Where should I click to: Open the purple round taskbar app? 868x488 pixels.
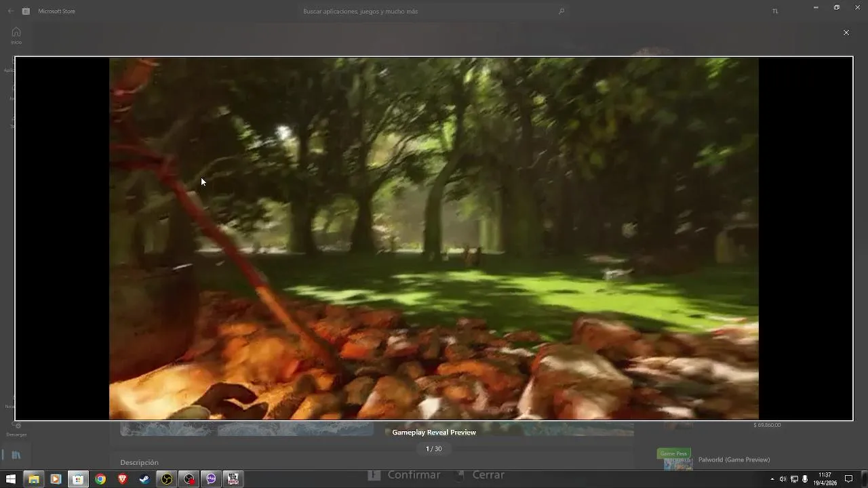(211, 479)
